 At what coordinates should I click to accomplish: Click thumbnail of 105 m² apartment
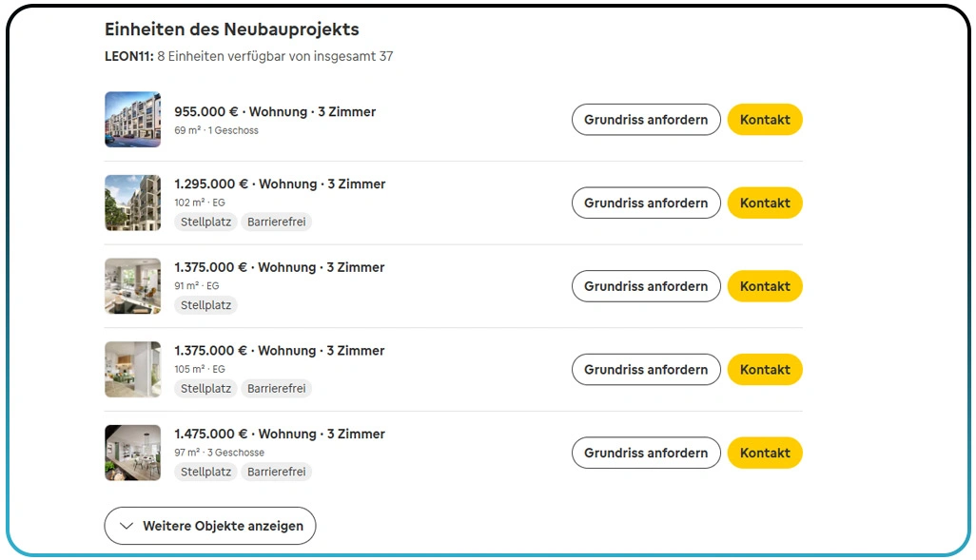[x=132, y=369]
